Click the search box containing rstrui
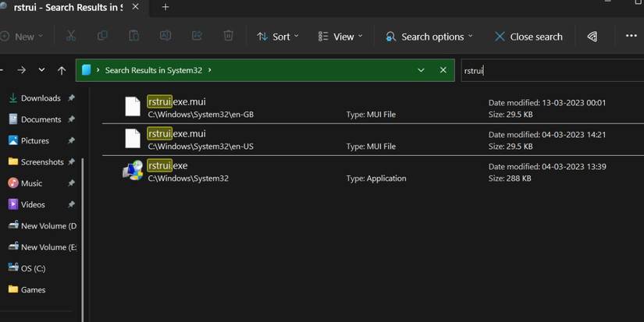 tap(550, 70)
